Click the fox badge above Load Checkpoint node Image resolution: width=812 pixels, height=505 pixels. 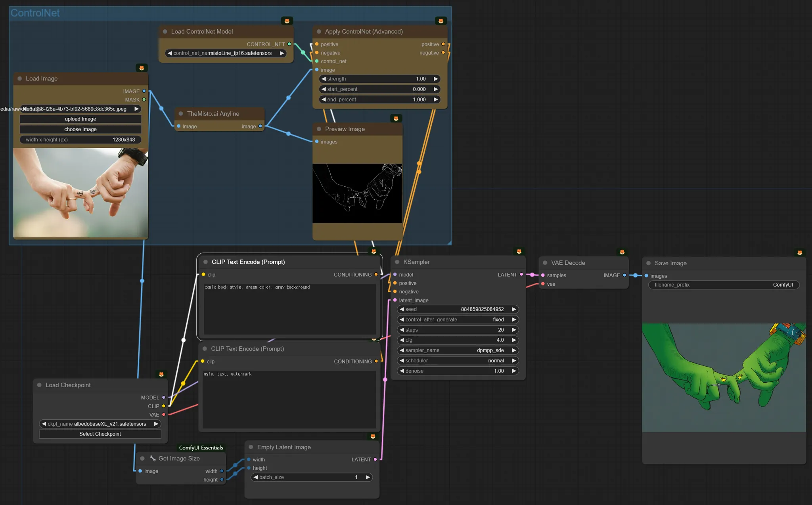tap(161, 374)
